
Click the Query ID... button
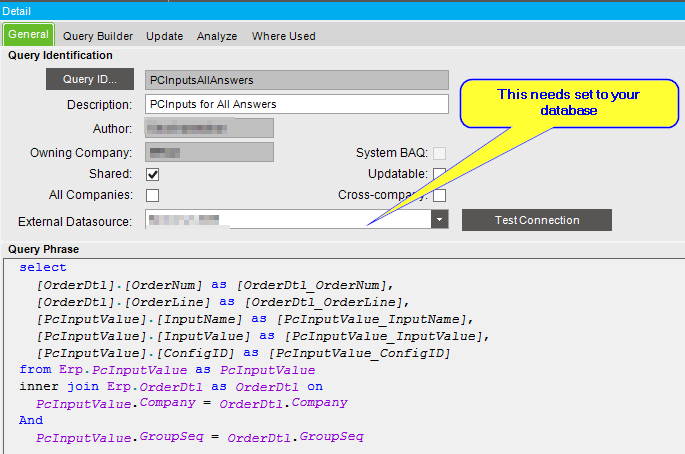pyautogui.click(x=90, y=79)
